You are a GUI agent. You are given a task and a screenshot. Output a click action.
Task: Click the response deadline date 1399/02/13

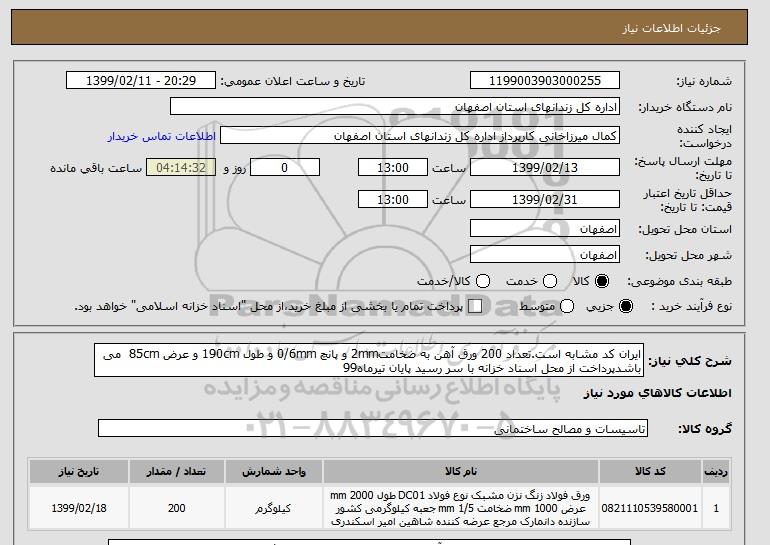click(545, 167)
